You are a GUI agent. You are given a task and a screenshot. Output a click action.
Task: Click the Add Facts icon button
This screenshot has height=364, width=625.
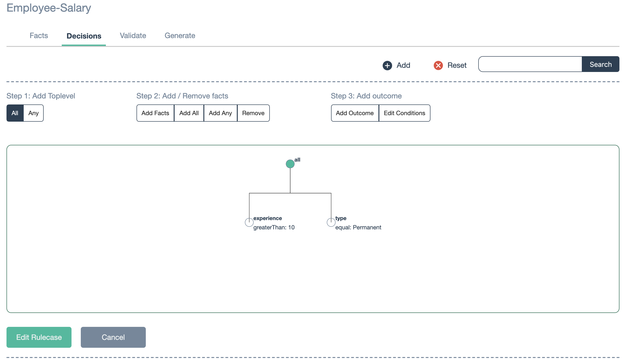tap(156, 113)
